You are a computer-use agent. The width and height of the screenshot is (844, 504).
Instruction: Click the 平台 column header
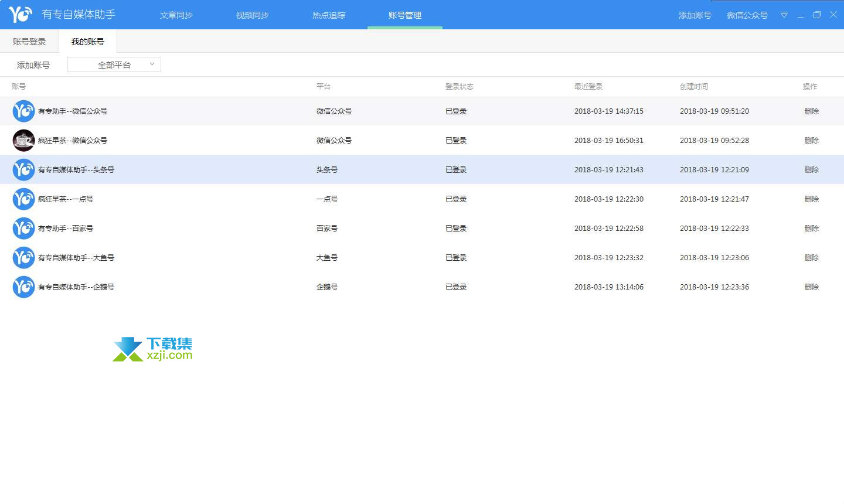pyautogui.click(x=324, y=87)
